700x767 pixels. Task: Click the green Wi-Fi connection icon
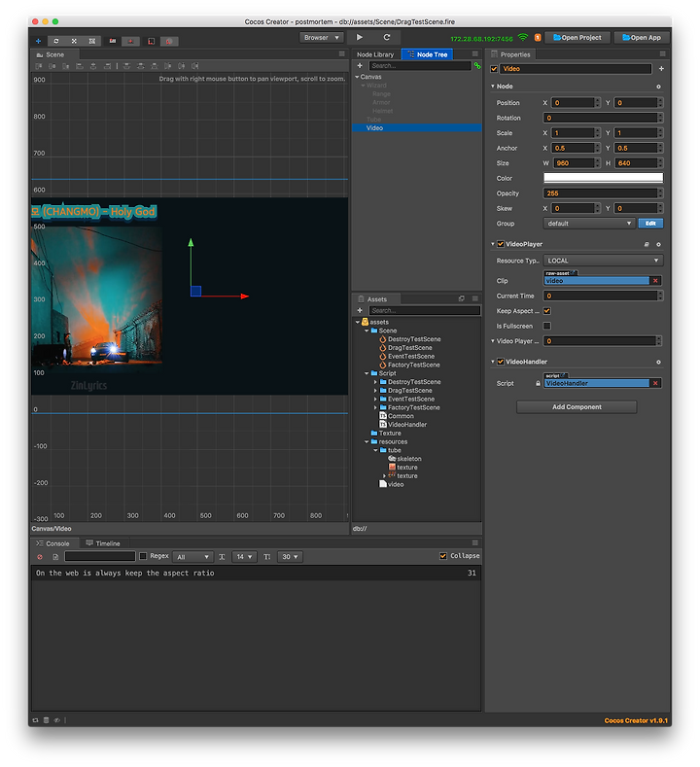[x=523, y=38]
